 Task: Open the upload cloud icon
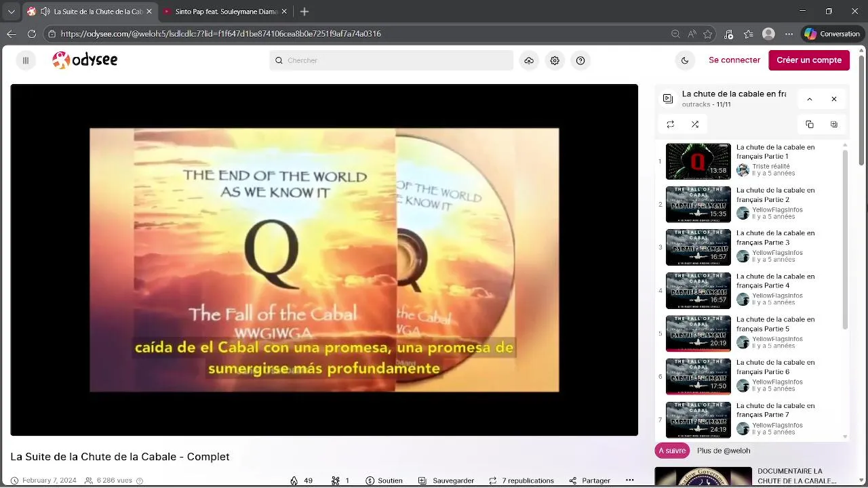(529, 60)
